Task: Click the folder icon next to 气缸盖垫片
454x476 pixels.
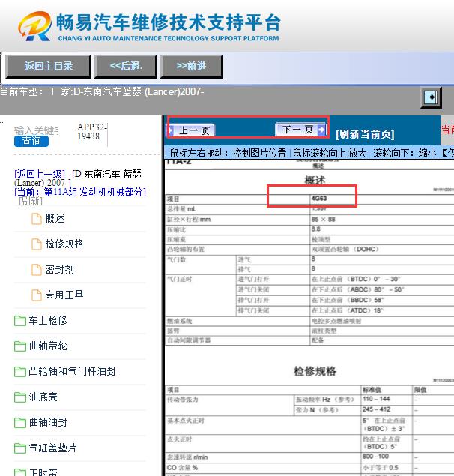Action: (20, 448)
